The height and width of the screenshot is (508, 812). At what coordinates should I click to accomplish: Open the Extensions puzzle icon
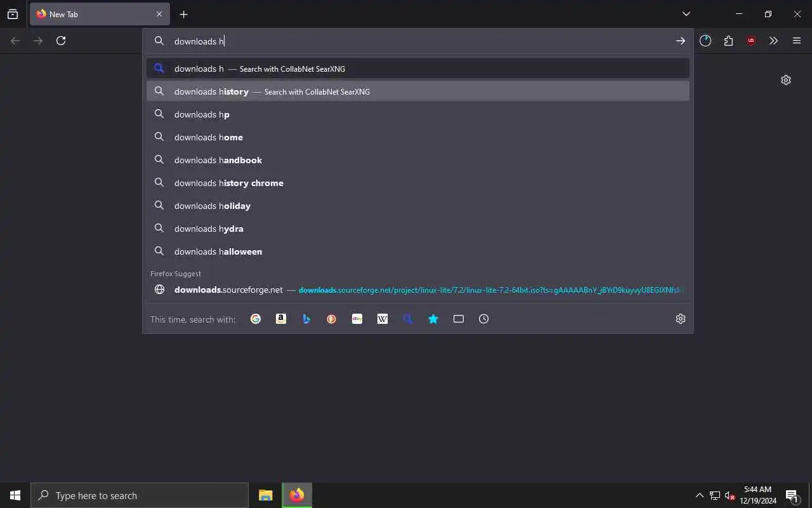[x=728, y=41]
